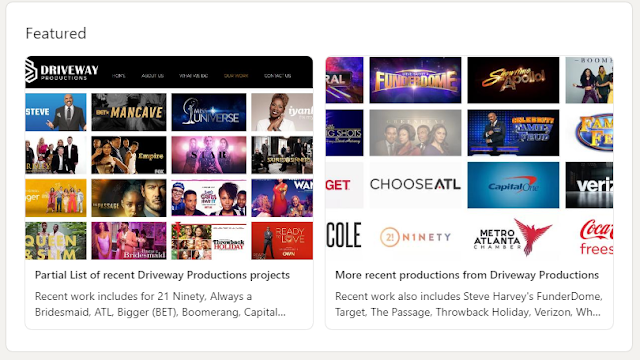The image size is (640, 360).
Task: Click the Throwback Holiday thumbnail
Action: pos(209,241)
